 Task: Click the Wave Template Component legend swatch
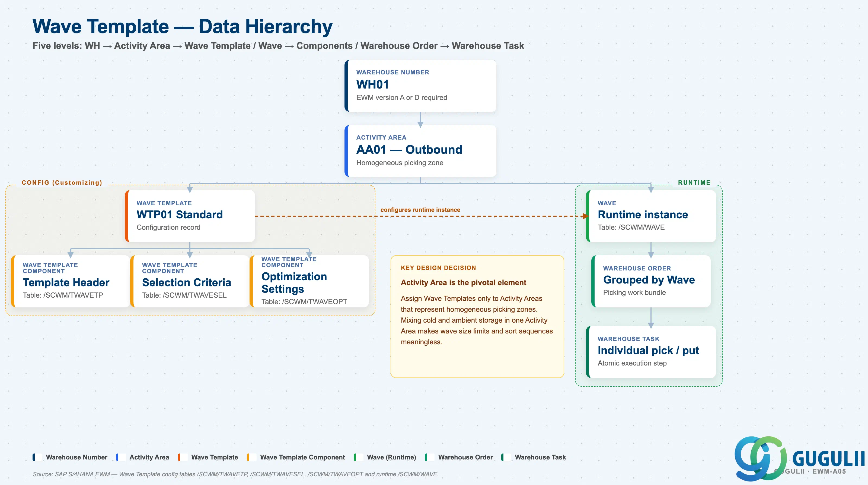tap(252, 457)
